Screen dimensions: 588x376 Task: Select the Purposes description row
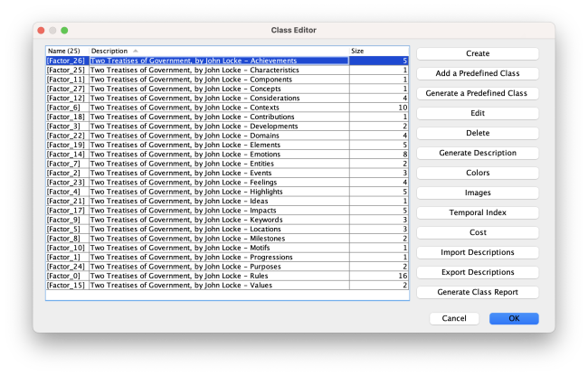pyautogui.click(x=219, y=267)
